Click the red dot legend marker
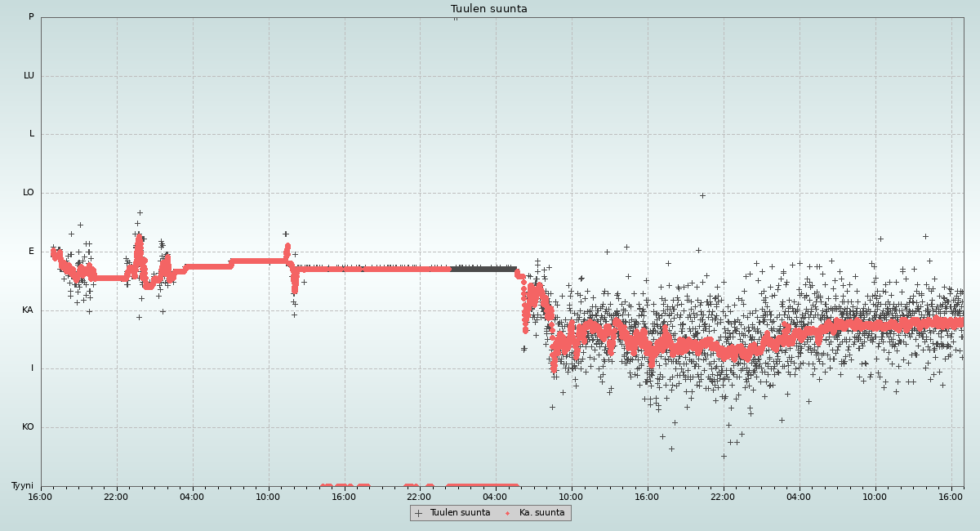This screenshot has width=980, height=531. point(507,513)
